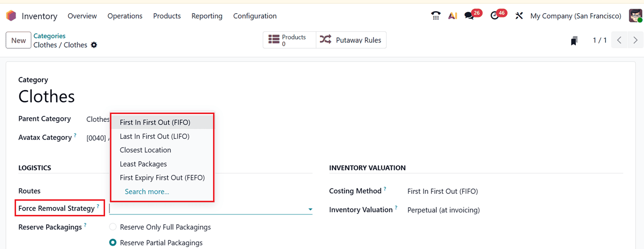Choose Closest Location removal strategy
The image size is (644, 249).
click(x=145, y=150)
